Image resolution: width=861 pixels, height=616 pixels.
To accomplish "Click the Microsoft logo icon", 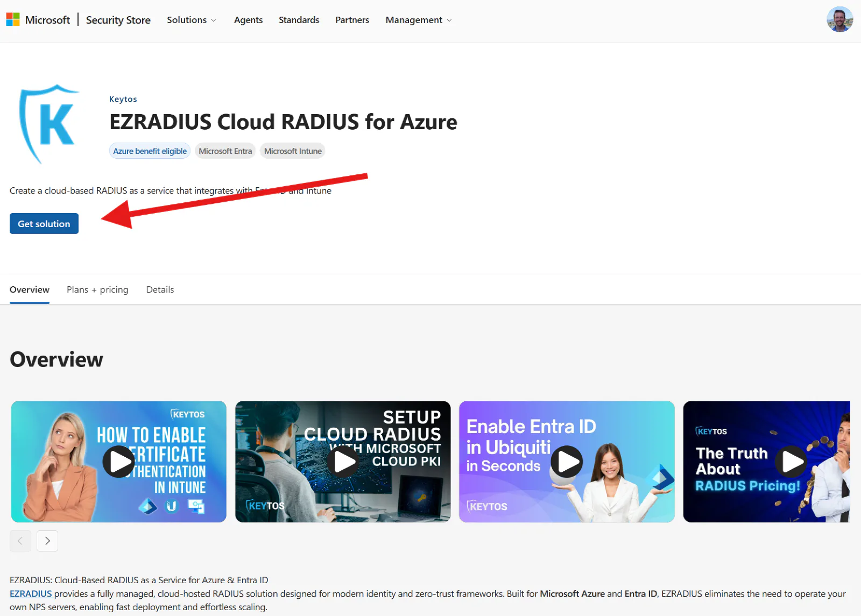I will (13, 20).
